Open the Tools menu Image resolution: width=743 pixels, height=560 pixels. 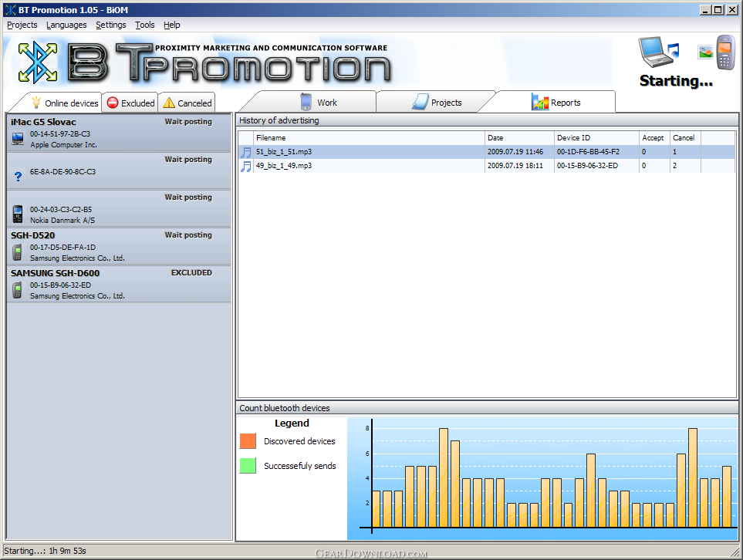(144, 25)
